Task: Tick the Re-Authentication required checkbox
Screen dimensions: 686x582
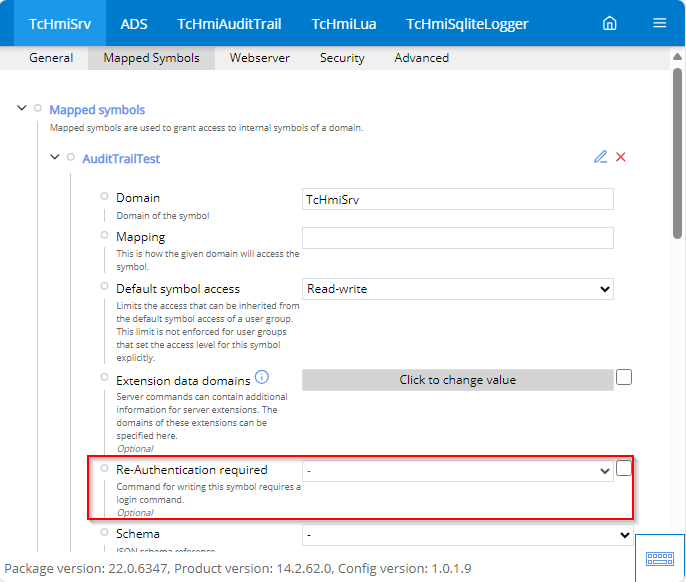Action: point(624,468)
